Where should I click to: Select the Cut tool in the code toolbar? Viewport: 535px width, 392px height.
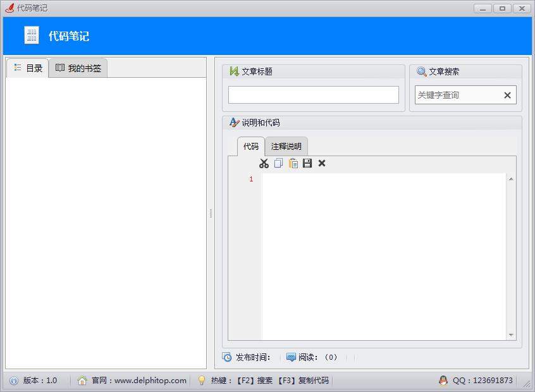click(264, 163)
